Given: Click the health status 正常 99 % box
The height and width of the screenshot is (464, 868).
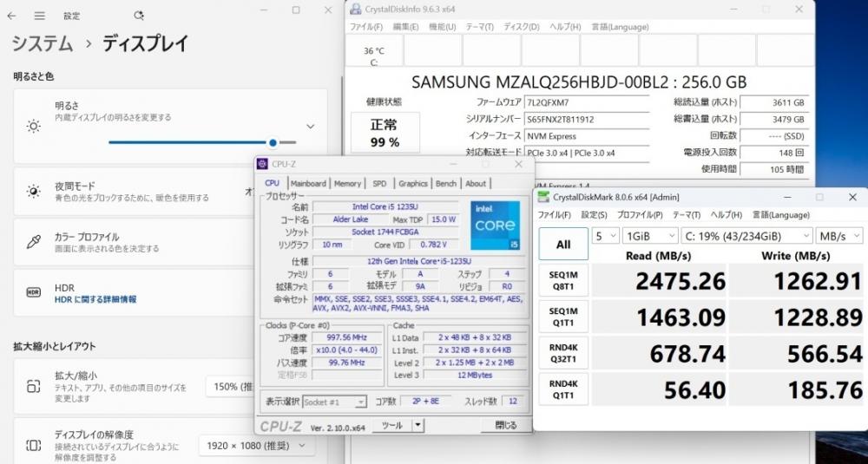Looking at the screenshot, I should point(385,133).
